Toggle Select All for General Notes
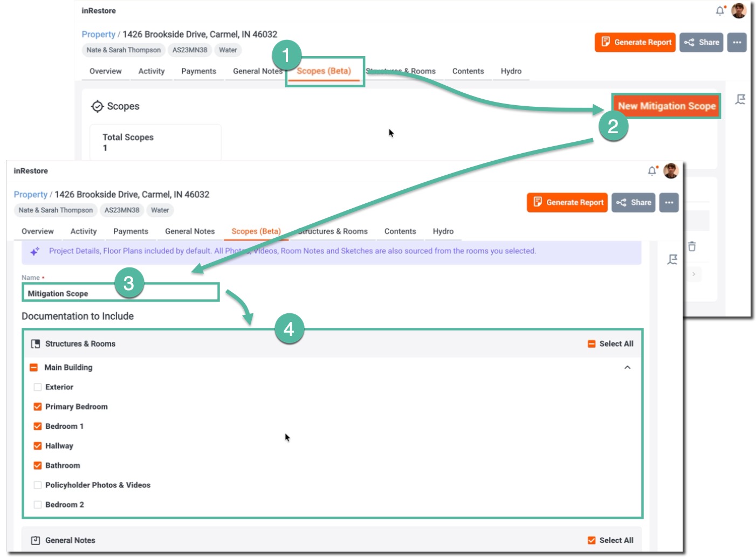Screen dimensions: 756x557 592,540
